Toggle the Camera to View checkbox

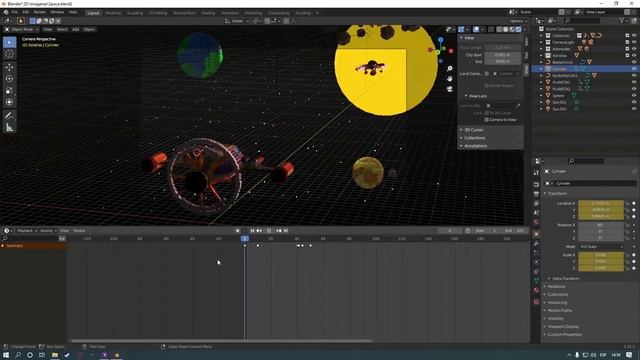click(x=487, y=120)
